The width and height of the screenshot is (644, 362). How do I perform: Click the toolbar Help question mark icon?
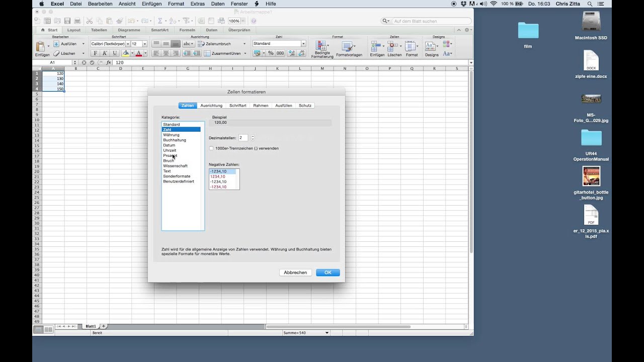pyautogui.click(x=254, y=21)
